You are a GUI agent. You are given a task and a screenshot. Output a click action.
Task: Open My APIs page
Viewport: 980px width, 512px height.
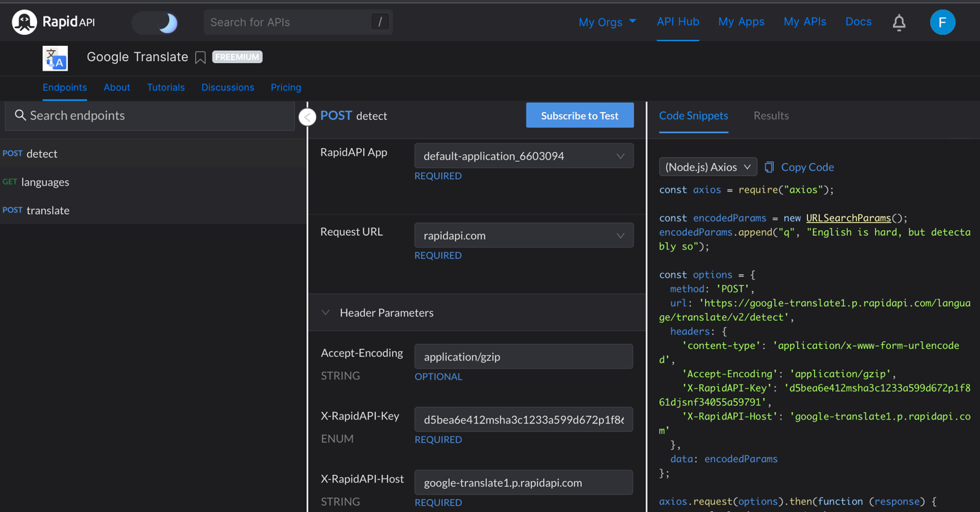pyautogui.click(x=805, y=22)
